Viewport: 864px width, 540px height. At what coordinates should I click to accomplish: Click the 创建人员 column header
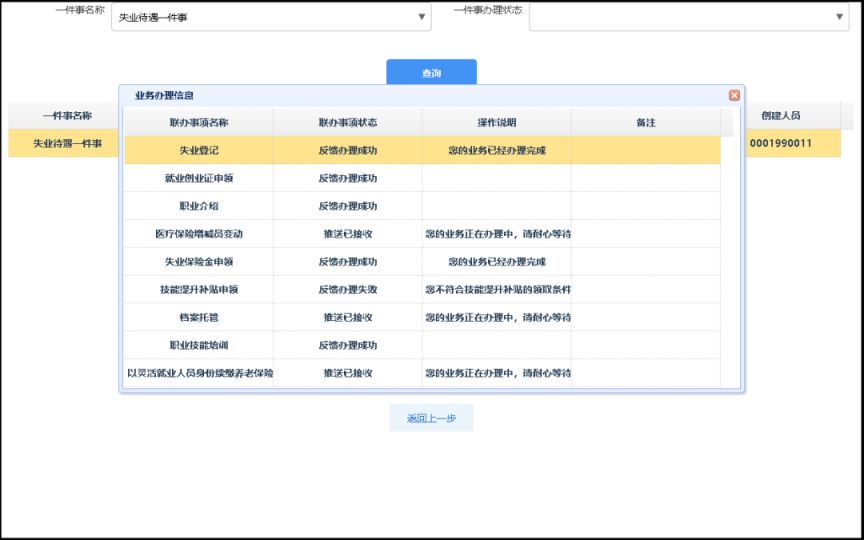click(x=780, y=116)
